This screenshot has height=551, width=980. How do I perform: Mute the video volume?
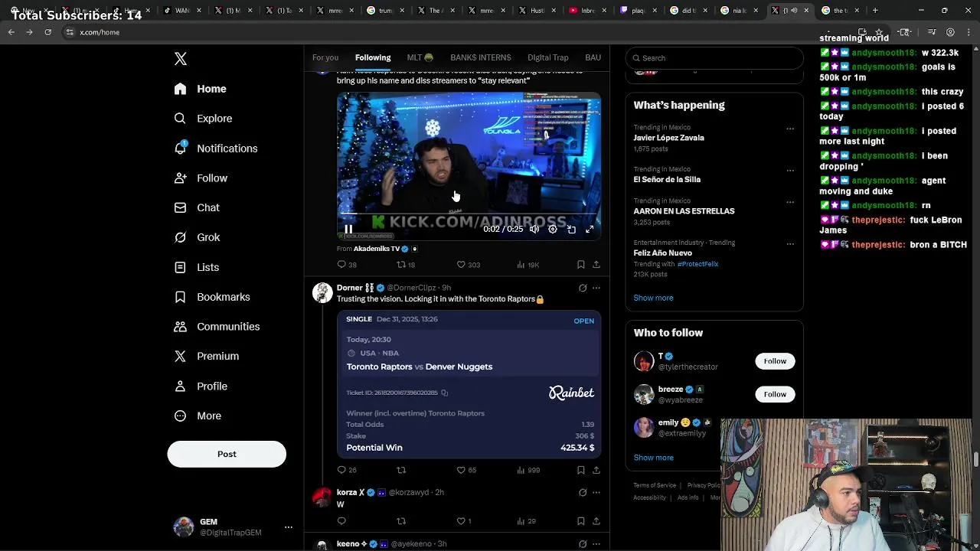[534, 229]
